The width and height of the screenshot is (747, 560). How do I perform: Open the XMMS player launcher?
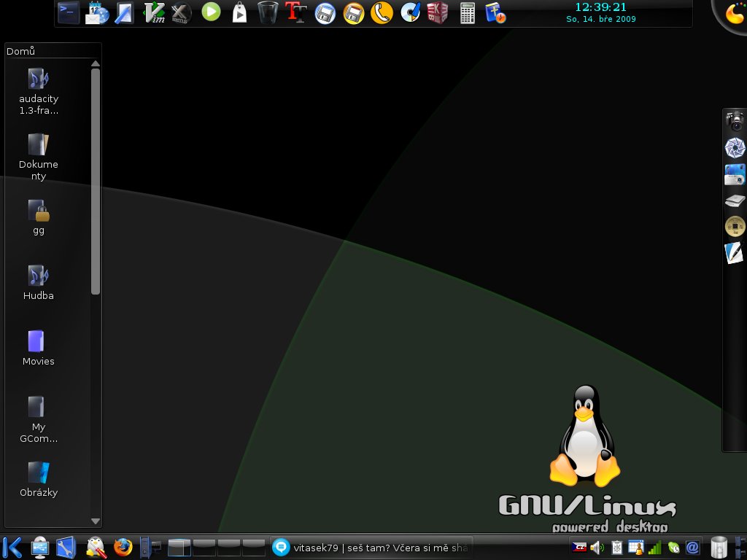181,13
